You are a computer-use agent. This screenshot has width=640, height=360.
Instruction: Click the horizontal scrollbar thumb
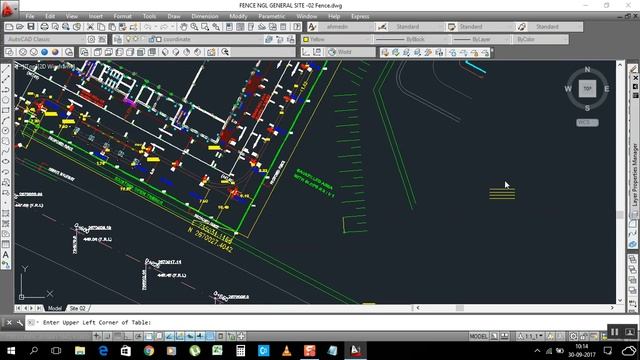pyautogui.click(x=460, y=308)
